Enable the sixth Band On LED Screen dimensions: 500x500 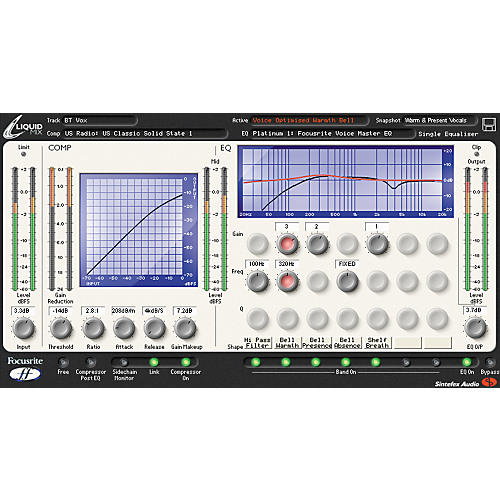pos(406,362)
